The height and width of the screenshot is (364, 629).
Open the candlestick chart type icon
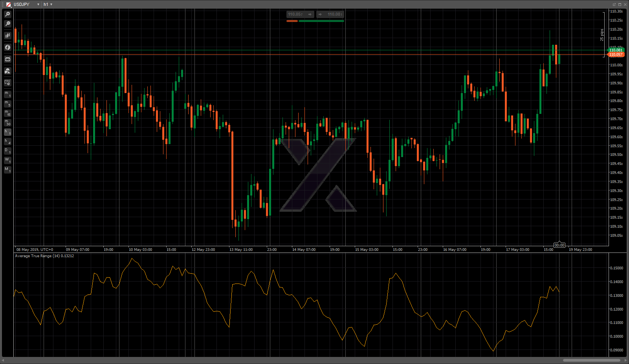7,36
